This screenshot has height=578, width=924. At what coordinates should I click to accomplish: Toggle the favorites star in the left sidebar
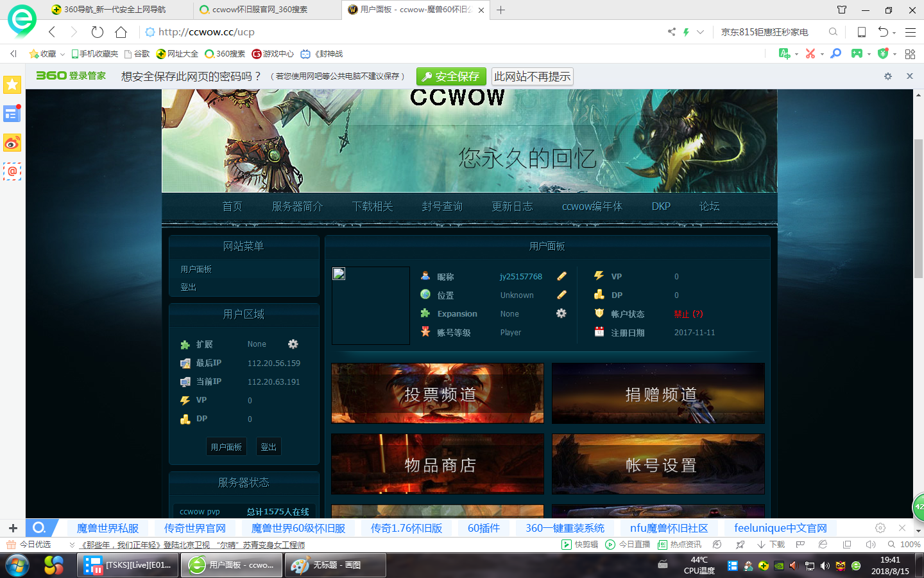point(12,84)
